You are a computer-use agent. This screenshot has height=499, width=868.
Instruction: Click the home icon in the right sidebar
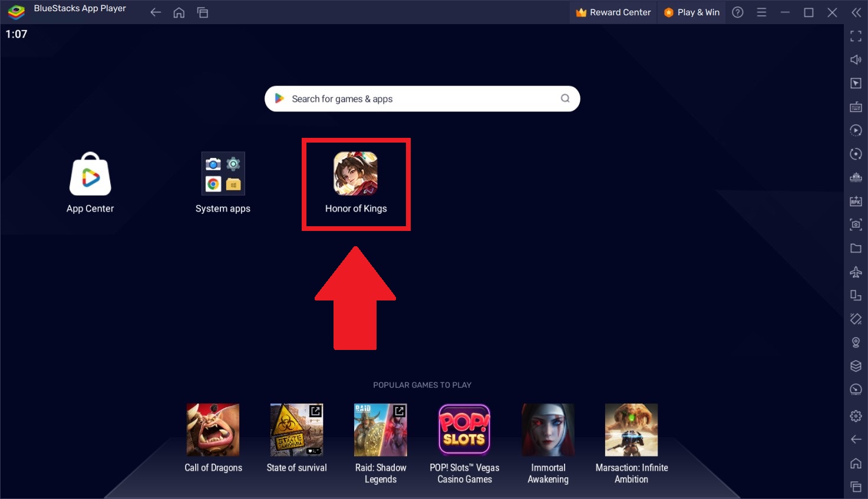856,463
